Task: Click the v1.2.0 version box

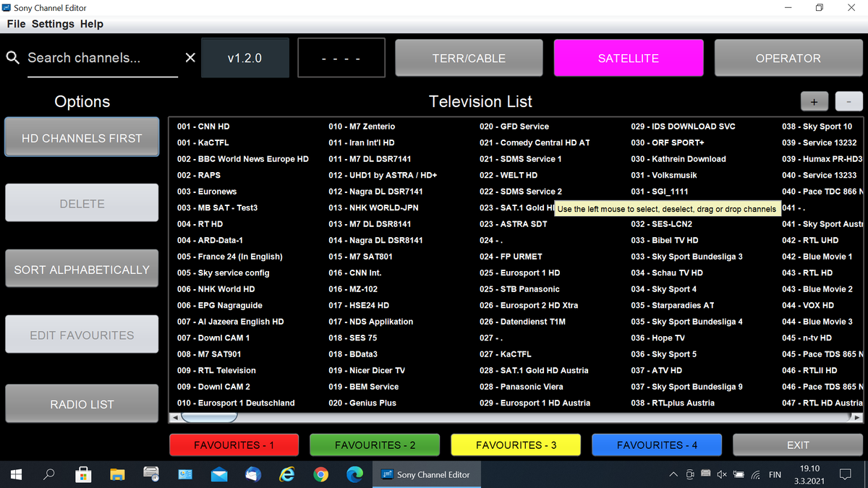Action: coord(244,58)
